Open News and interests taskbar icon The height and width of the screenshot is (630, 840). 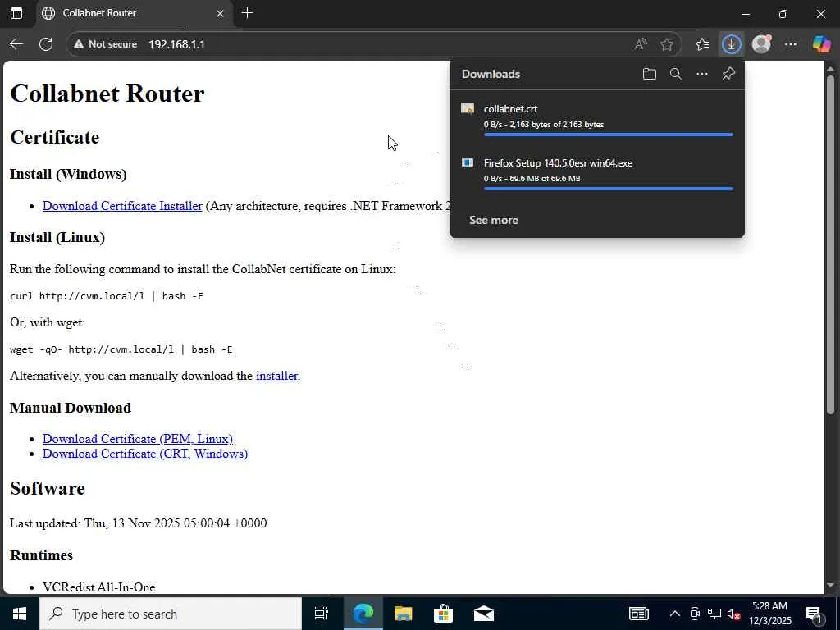(638, 614)
